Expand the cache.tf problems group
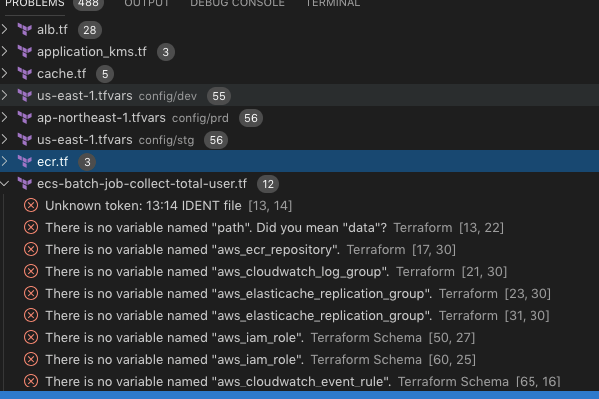This screenshot has width=599, height=399. point(5,73)
